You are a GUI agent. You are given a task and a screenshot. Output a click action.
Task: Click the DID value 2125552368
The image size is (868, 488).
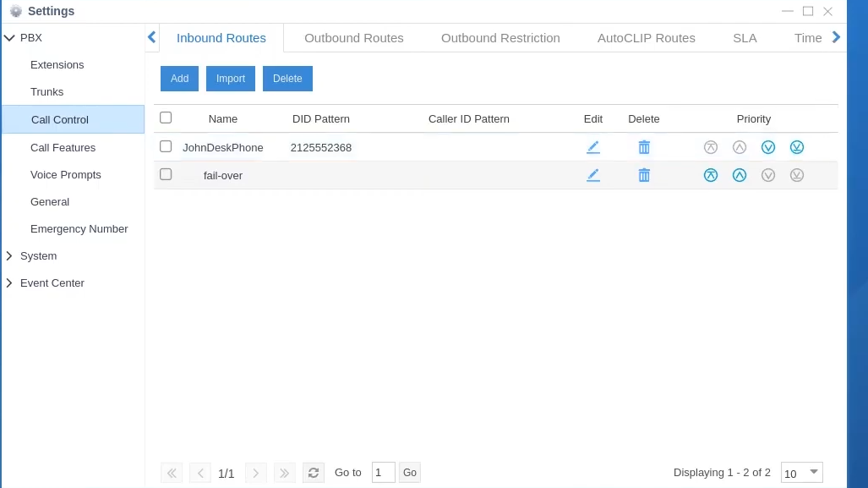[321, 148]
